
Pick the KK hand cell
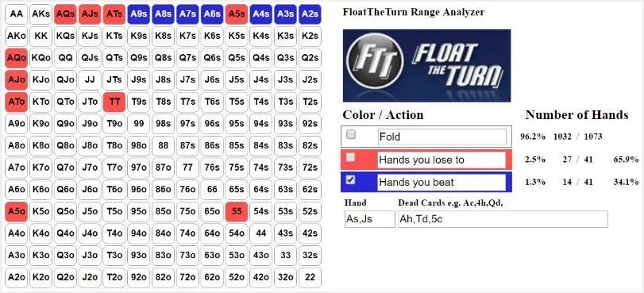tap(41, 36)
